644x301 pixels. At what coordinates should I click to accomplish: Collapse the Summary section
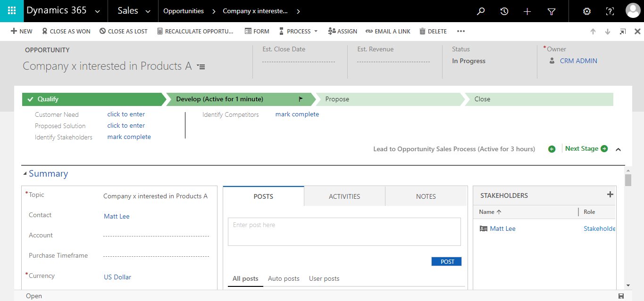click(x=25, y=174)
